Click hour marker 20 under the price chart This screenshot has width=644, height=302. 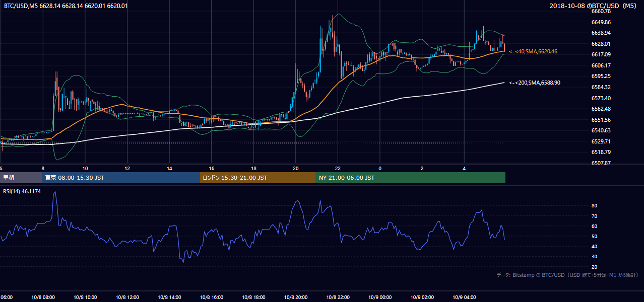pos(296,169)
